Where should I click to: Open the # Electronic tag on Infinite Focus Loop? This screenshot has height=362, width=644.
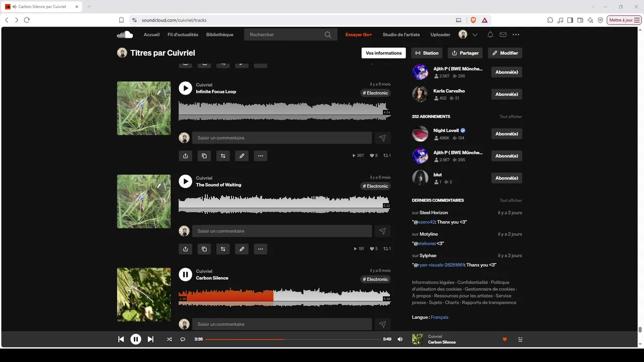point(376,93)
